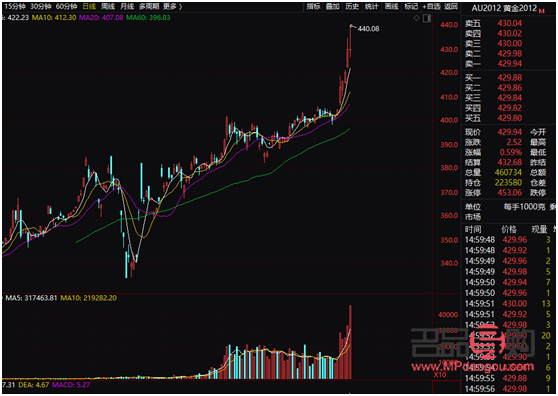Click the 每手1000克 unit text
Viewport: 558px width, 396px height.
click(x=524, y=207)
